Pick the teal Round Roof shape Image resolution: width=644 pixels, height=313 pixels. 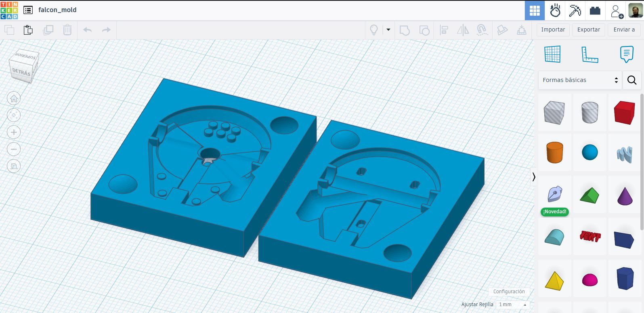click(x=554, y=237)
